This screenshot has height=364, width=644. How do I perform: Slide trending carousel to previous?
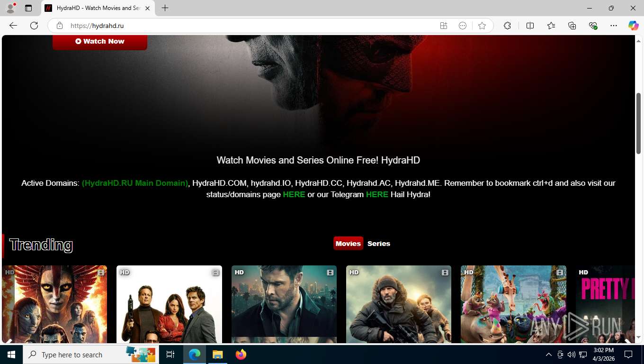coord(8,340)
